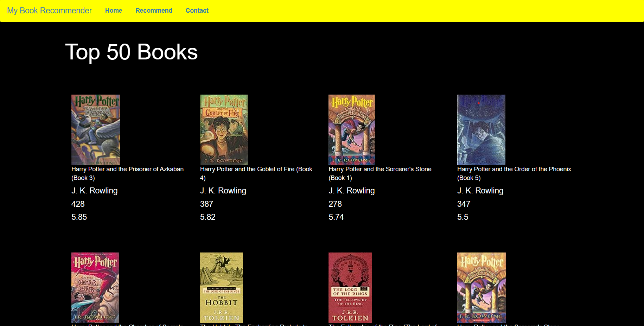Click the author name under Prisoner of Azkaban
Screen dimensions: 644x326
[x=94, y=191]
